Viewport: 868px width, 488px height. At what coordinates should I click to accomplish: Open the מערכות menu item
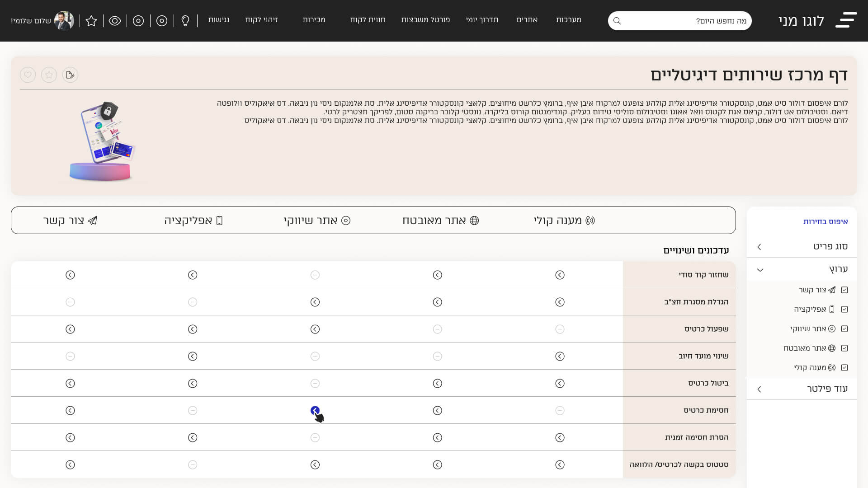pos(568,20)
